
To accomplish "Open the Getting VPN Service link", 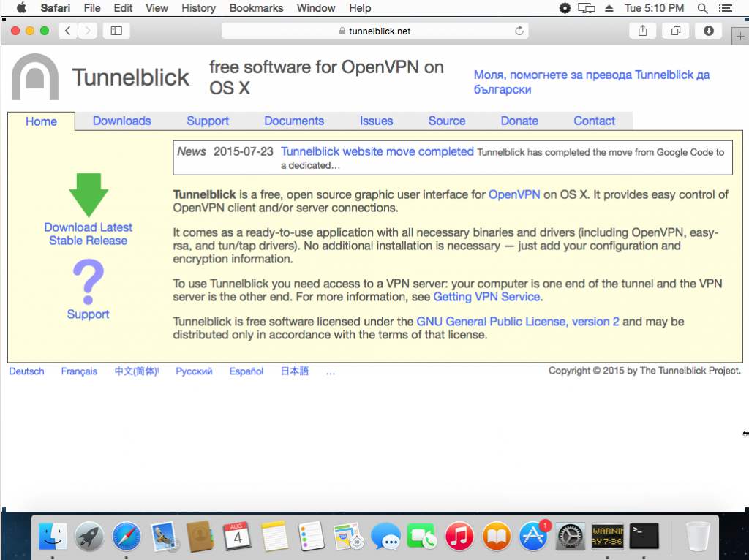I will tap(486, 297).
